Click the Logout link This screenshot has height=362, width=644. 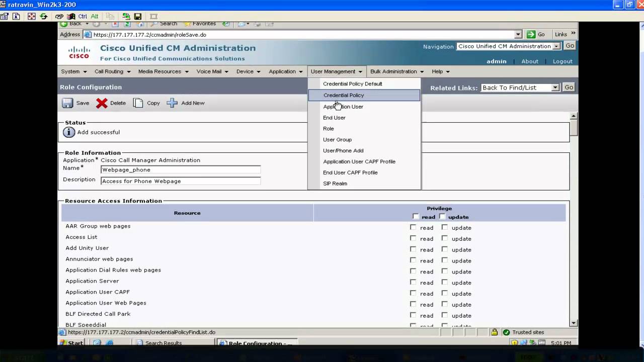562,61
